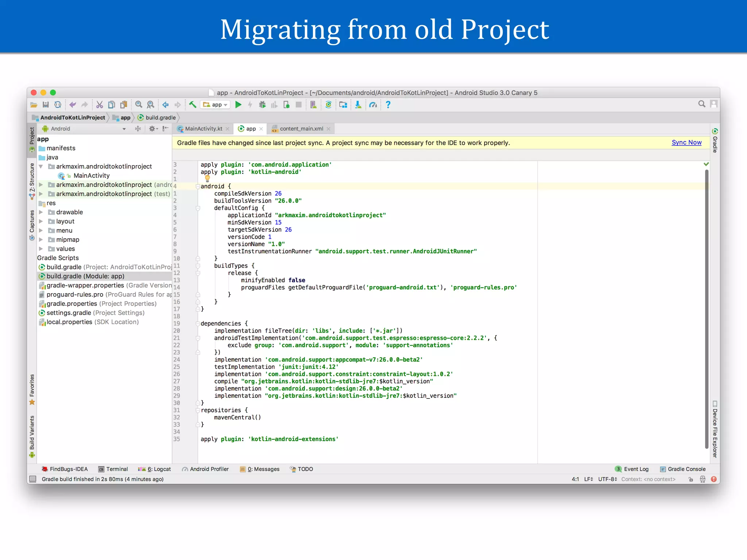This screenshot has width=747, height=560.
Task: Open the Replace toolbar icon
Action: point(150,105)
